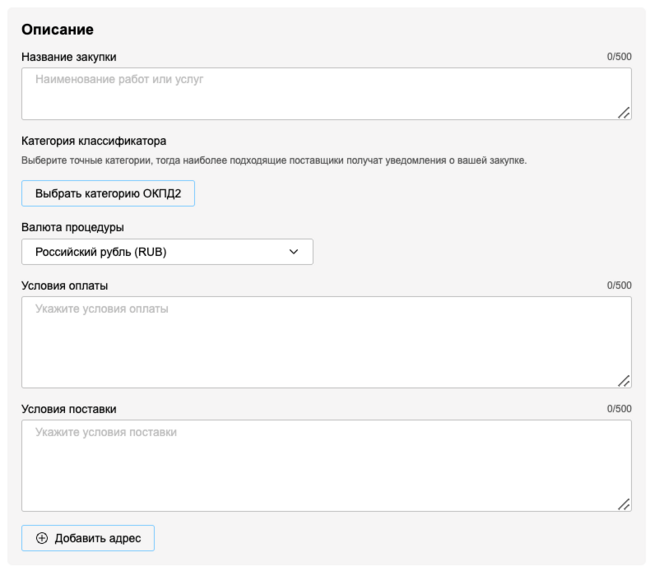Grab the resize handle of Название закупки field

(x=624, y=113)
